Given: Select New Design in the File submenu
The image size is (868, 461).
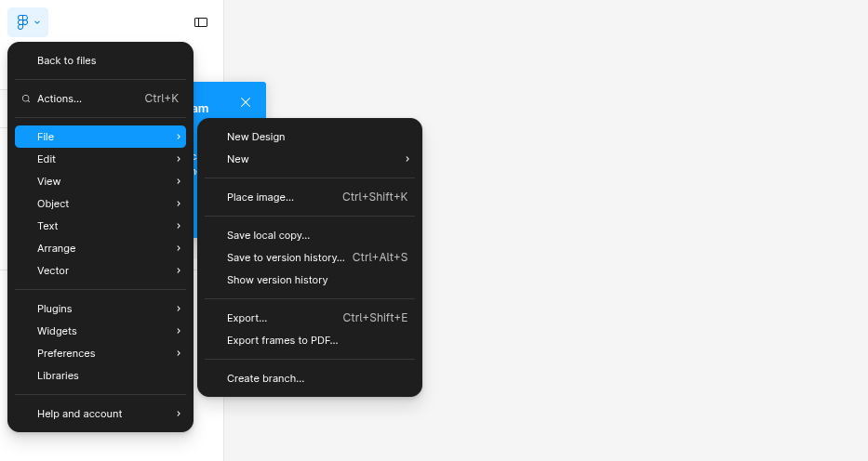Looking at the screenshot, I should pos(256,137).
